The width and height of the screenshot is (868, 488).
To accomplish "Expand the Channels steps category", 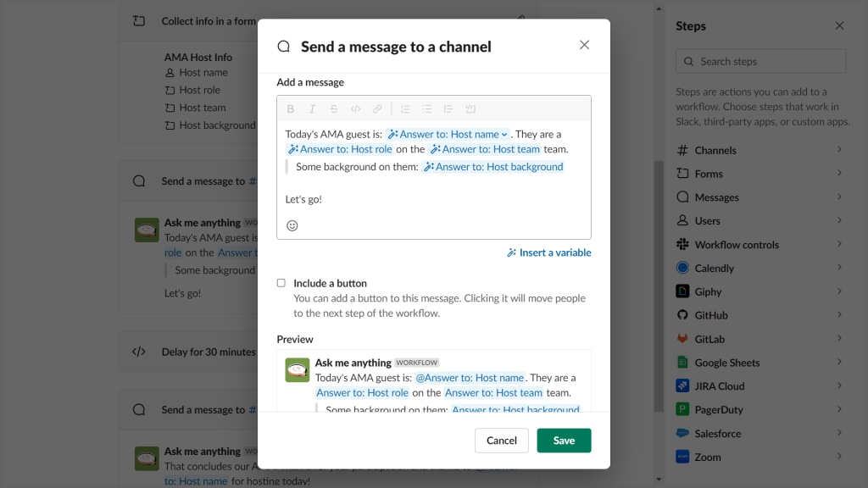I will (x=760, y=149).
